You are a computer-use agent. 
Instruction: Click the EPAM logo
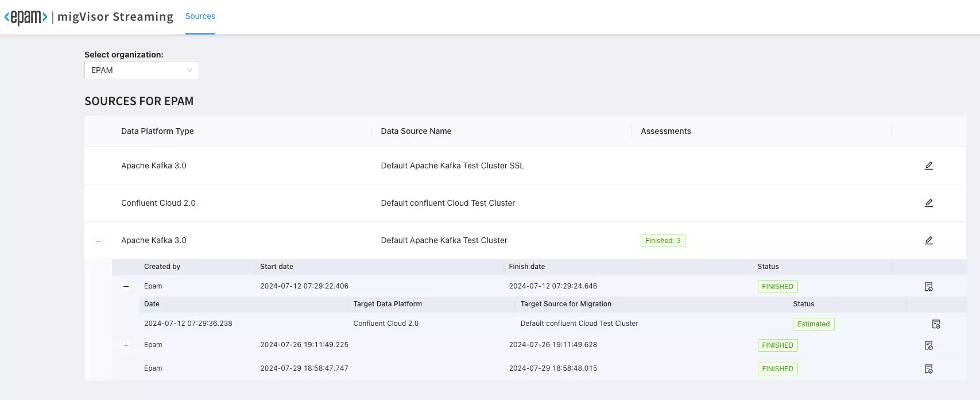(x=26, y=17)
